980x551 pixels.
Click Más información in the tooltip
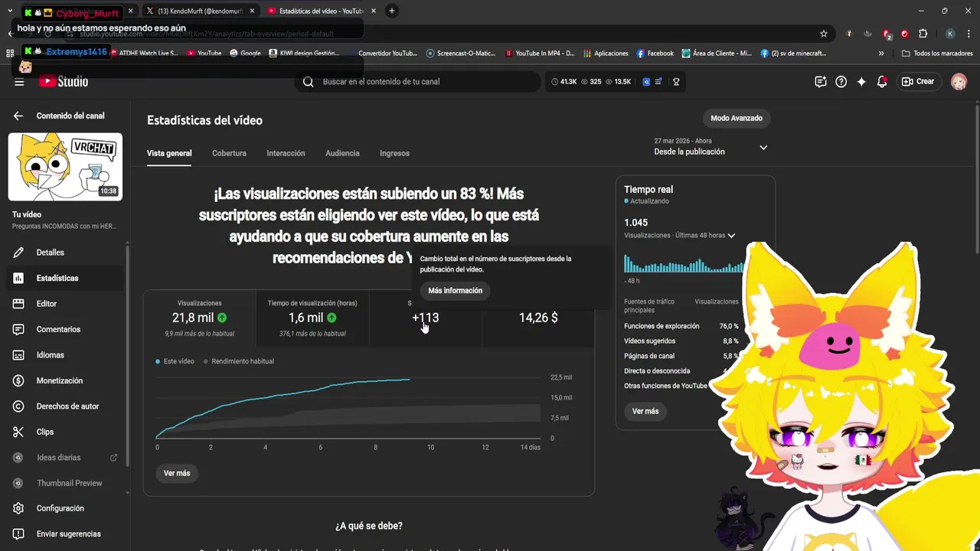click(456, 291)
